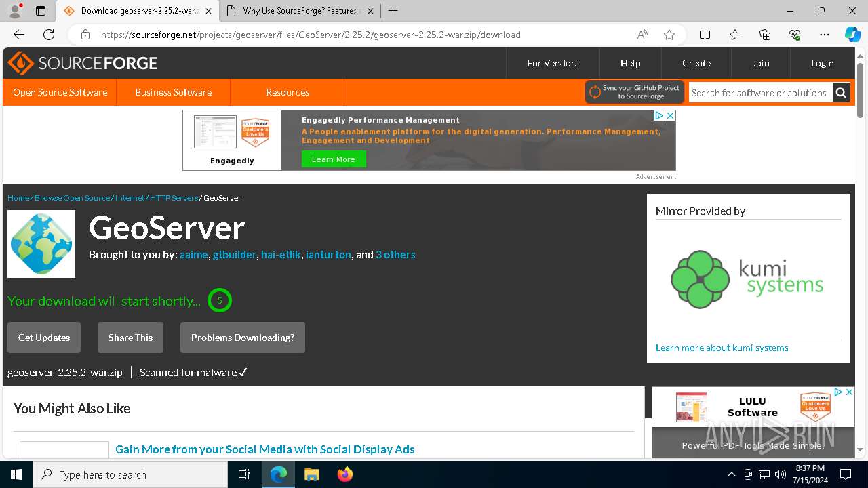Image resolution: width=868 pixels, height=488 pixels.
Task: Open a new browser tab
Action: tap(393, 11)
